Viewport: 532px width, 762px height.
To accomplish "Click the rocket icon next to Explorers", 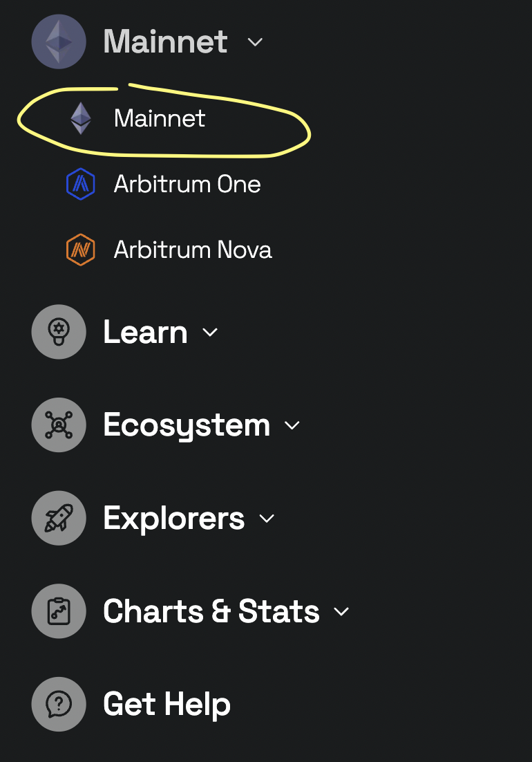I will pyautogui.click(x=59, y=518).
